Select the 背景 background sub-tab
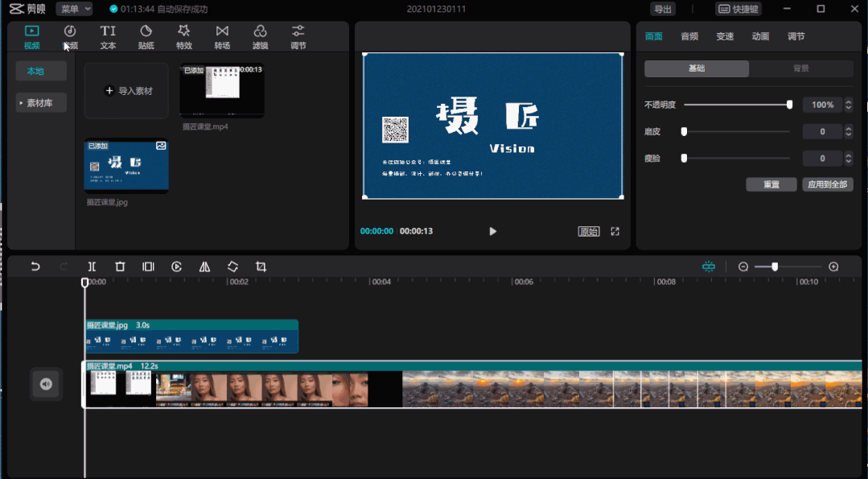The height and width of the screenshot is (479, 868). point(801,68)
